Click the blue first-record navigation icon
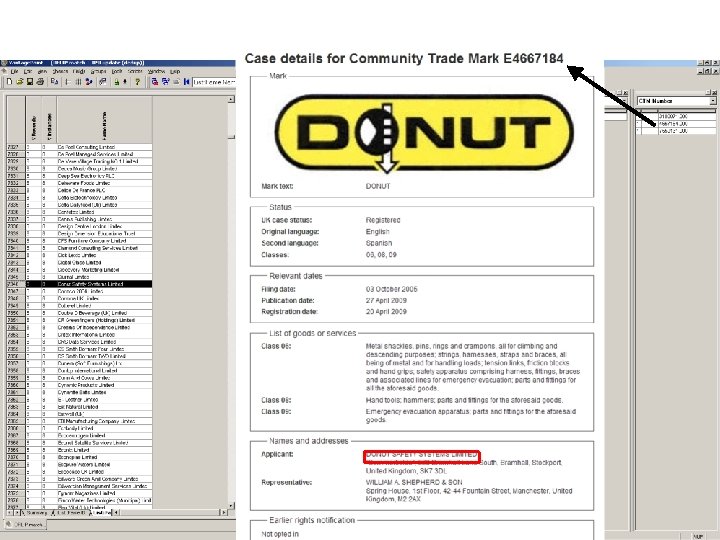 [186, 82]
